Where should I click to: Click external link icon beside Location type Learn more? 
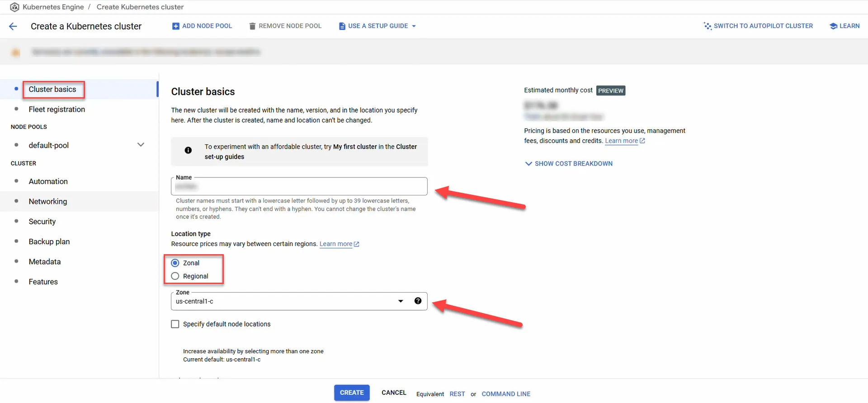(x=357, y=244)
